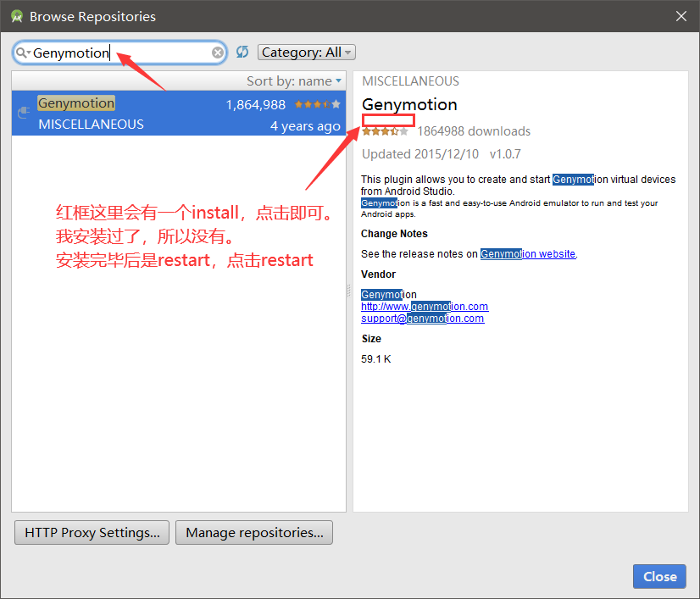Click MISCELLANEOUS category in the list row
Viewport: 700px width, 599px height.
click(91, 124)
